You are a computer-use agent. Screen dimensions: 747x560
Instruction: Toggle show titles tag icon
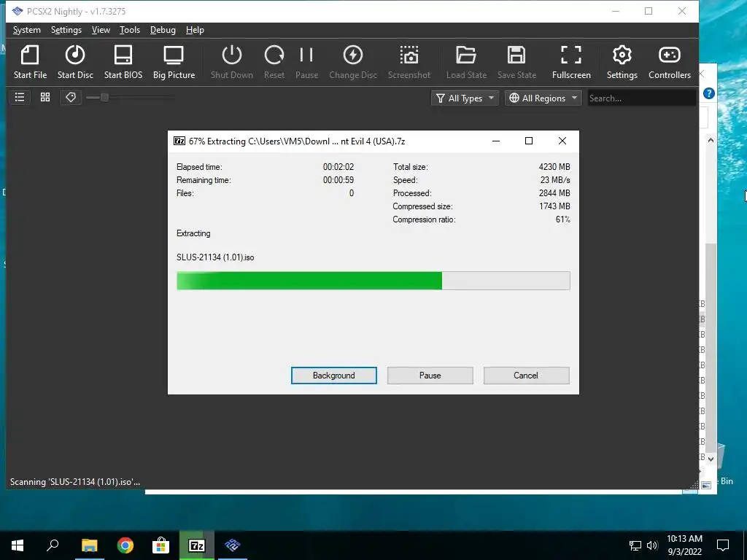pos(71,98)
